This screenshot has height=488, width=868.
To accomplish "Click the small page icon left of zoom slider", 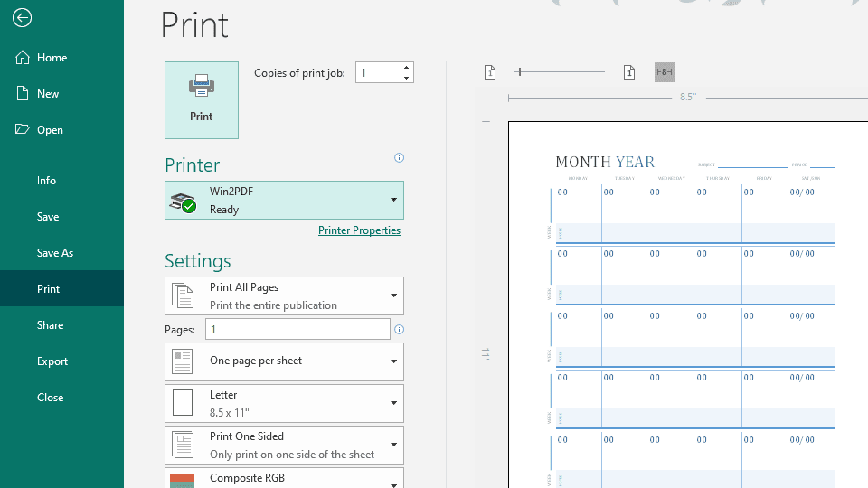I will (490, 72).
